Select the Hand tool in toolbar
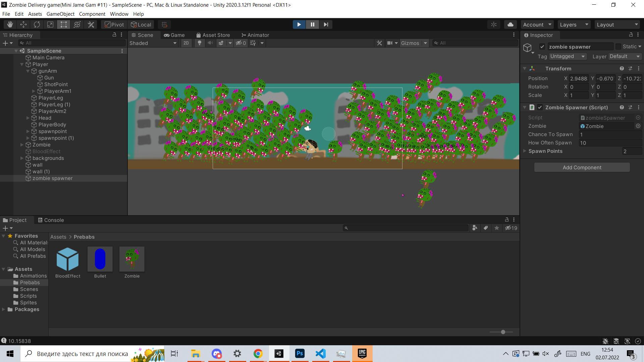Viewport: 644px width, 362px height. (x=10, y=24)
